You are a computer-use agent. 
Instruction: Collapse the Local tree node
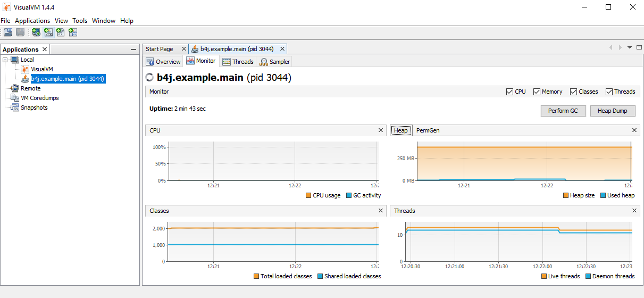(x=5, y=60)
